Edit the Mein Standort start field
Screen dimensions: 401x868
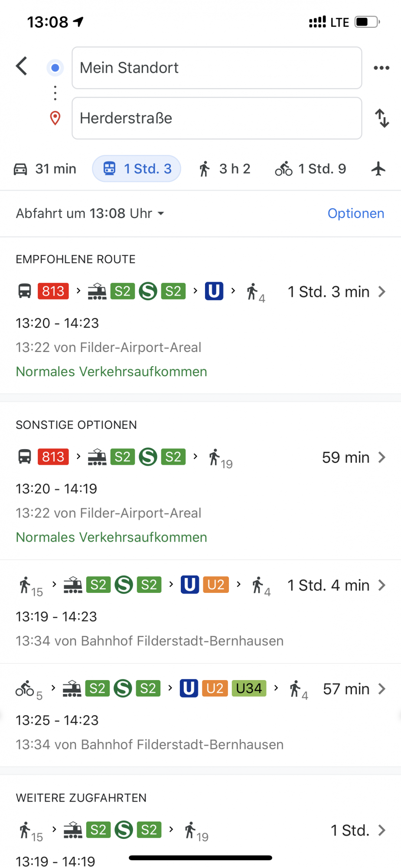coord(217,68)
